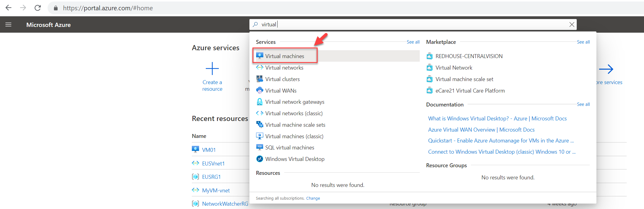Click the Virtual WANs cloud icon
Screen dimensions: 644x209
pyautogui.click(x=260, y=90)
